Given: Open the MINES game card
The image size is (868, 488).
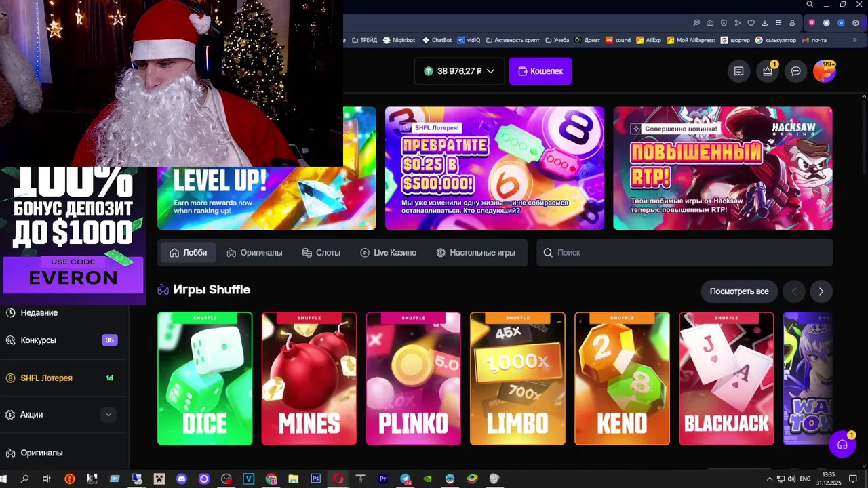Looking at the screenshot, I should 309,379.
